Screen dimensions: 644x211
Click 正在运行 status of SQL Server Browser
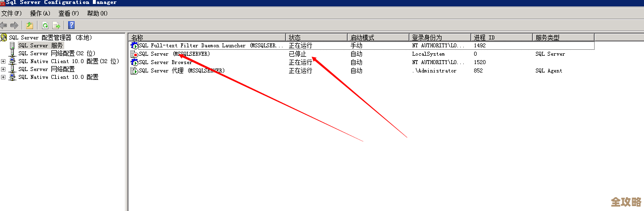[301, 63]
